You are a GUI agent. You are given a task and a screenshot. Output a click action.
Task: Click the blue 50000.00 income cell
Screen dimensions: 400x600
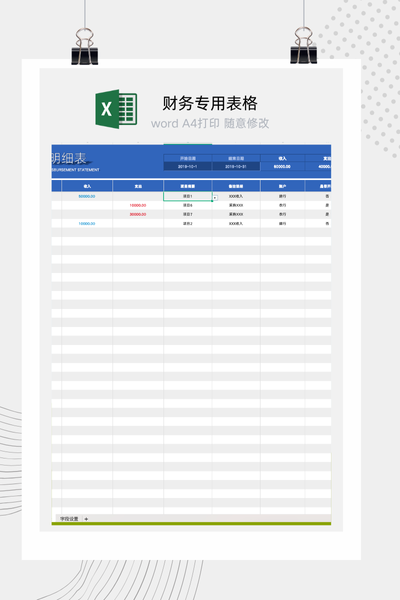click(87, 196)
